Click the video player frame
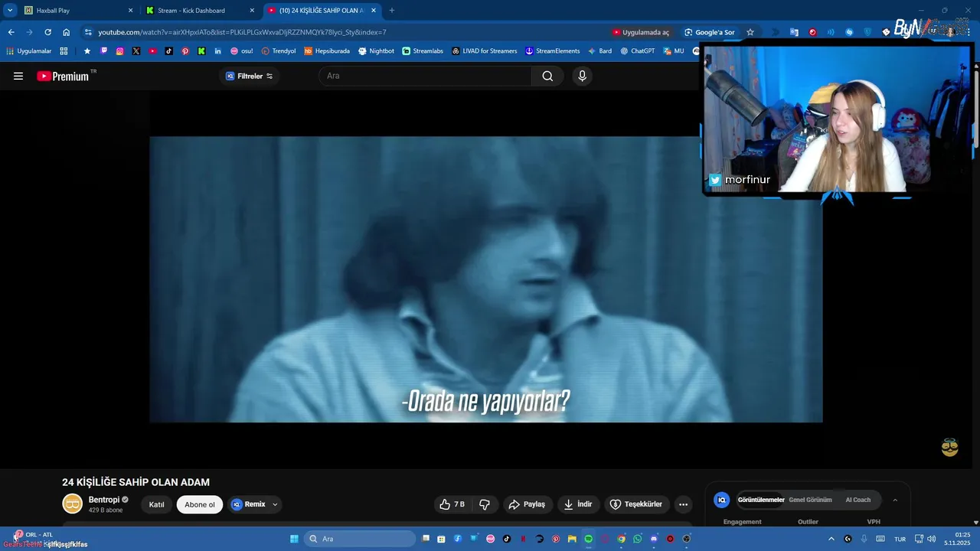Viewport: 980px width, 551px height. (x=485, y=279)
